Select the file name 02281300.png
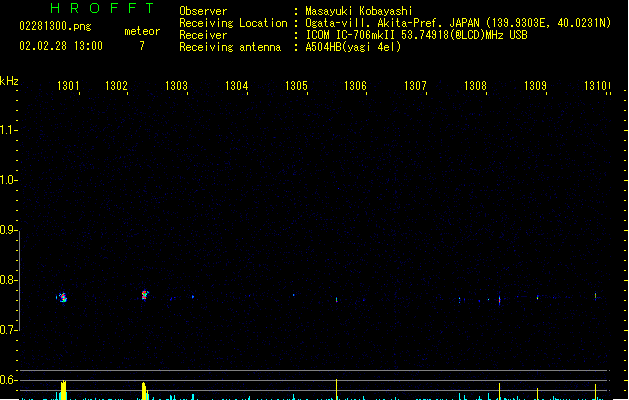This screenshot has height=400, width=629. click(x=55, y=26)
